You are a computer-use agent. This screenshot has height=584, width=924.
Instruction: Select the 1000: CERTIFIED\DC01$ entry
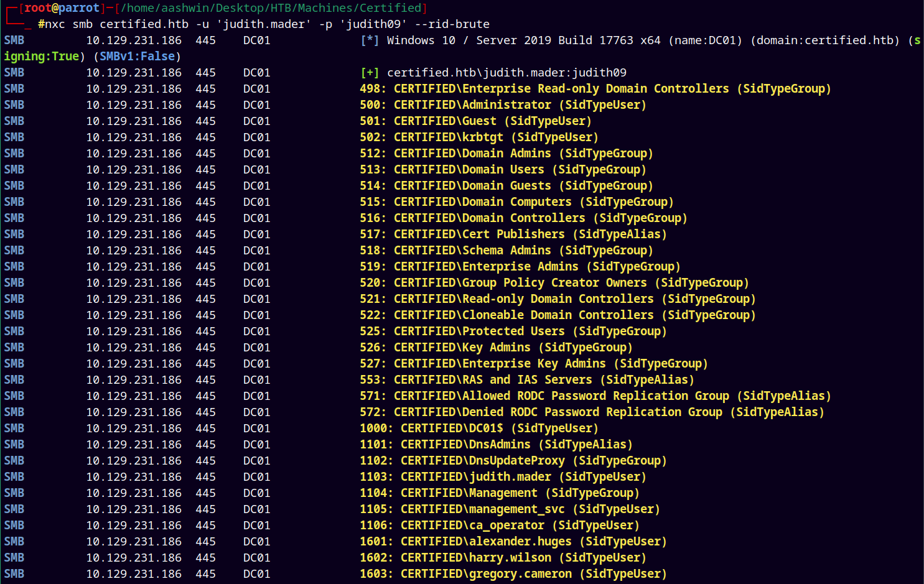pyautogui.click(x=479, y=429)
